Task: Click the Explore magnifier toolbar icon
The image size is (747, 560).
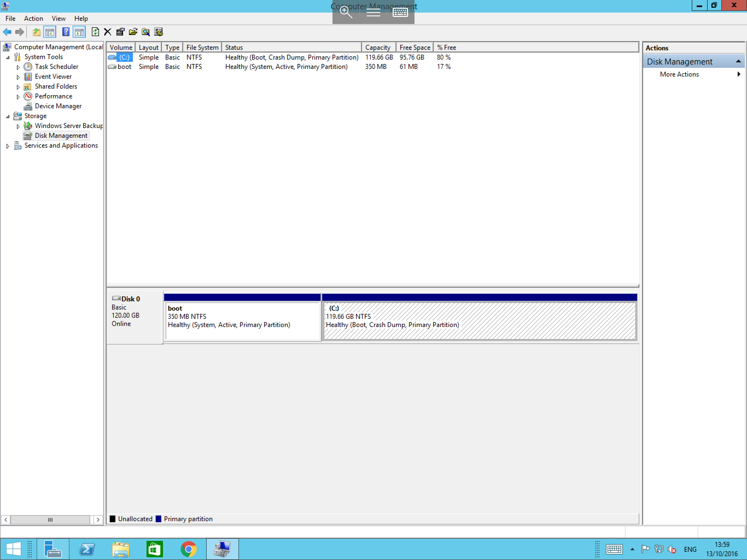Action: 145,32
